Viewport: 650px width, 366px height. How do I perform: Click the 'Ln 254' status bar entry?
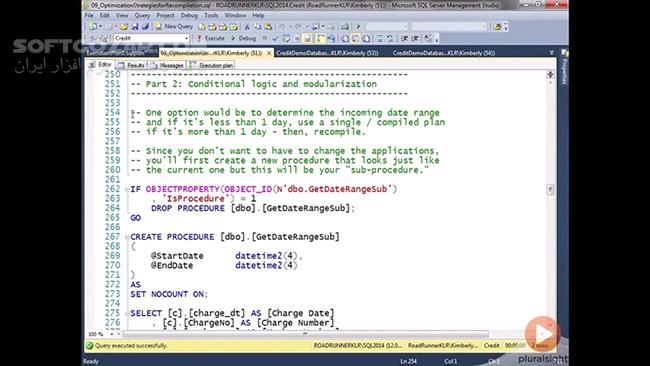tap(408, 361)
